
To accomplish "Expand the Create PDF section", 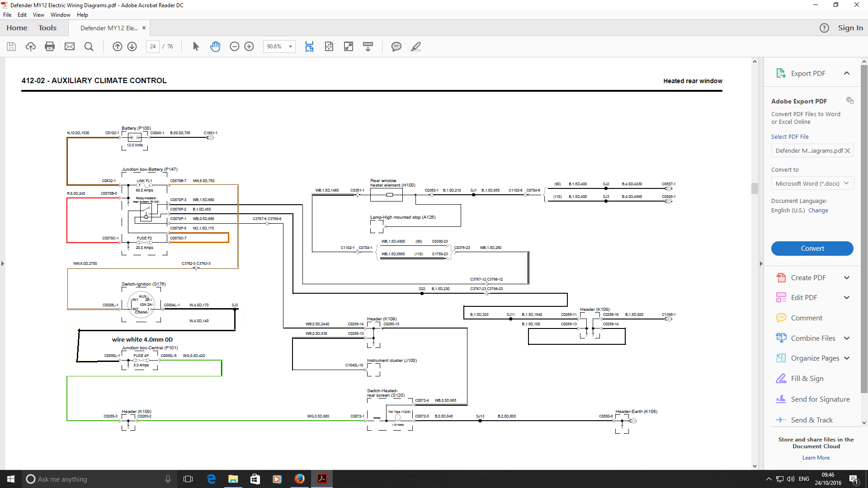I will click(847, 278).
